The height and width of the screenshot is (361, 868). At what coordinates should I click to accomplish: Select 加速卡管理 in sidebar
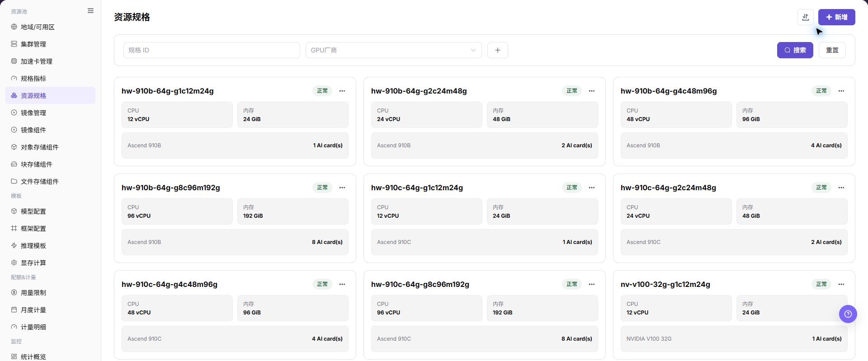51,61
